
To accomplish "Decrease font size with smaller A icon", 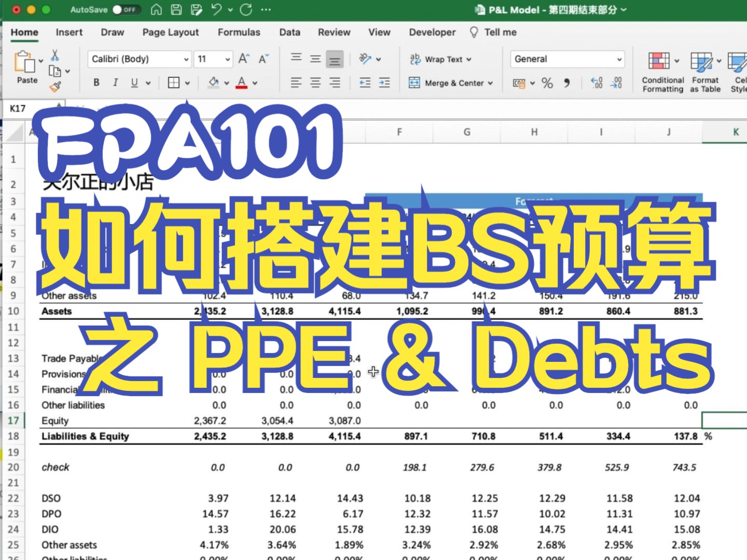I will [x=264, y=59].
